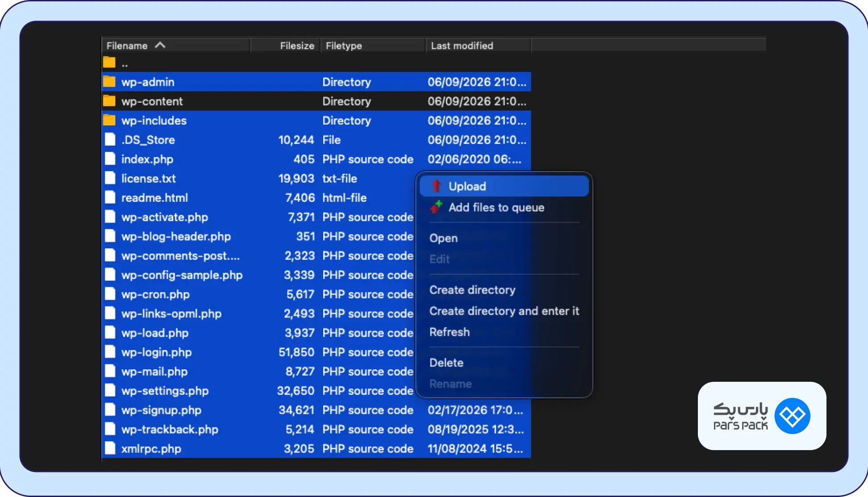Sort by the Filename column header
Screen dimensions: 868x497
(176, 45)
